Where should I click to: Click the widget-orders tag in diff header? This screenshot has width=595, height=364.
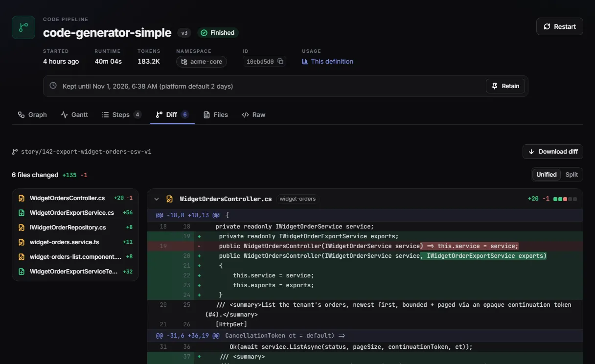tap(297, 199)
